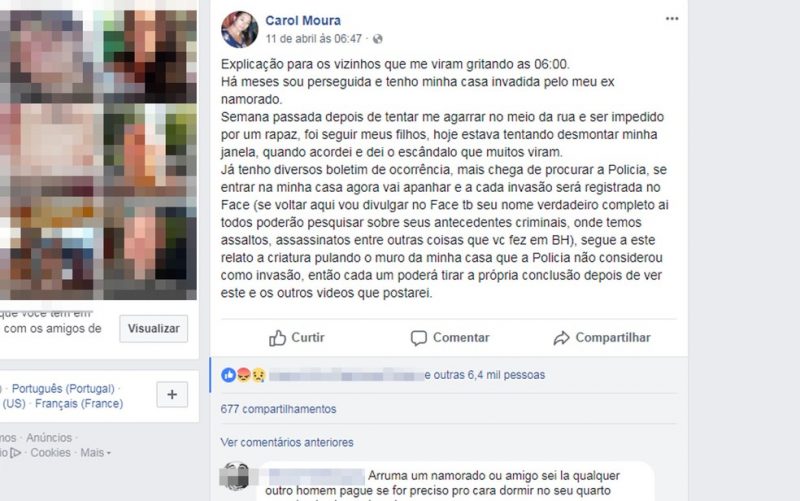Click the Visualizar button
The width and height of the screenshot is (800, 501).
tap(154, 329)
